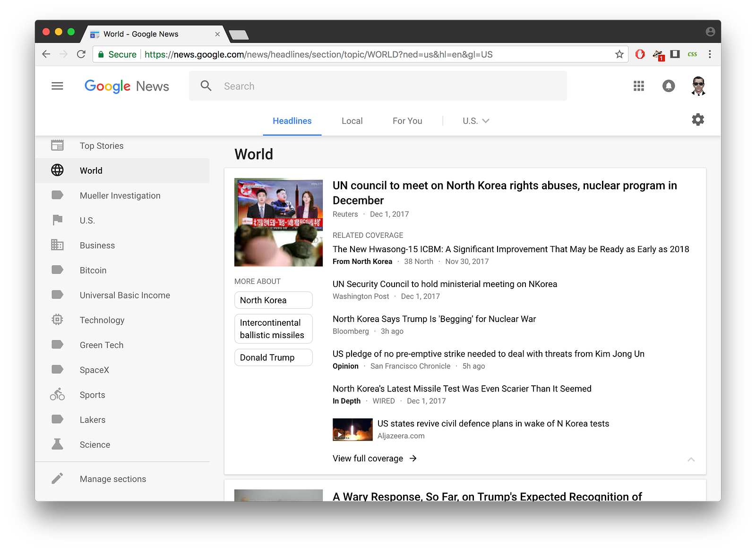Open the Wary Response Trump headline
The image size is (756, 551).
click(487, 496)
